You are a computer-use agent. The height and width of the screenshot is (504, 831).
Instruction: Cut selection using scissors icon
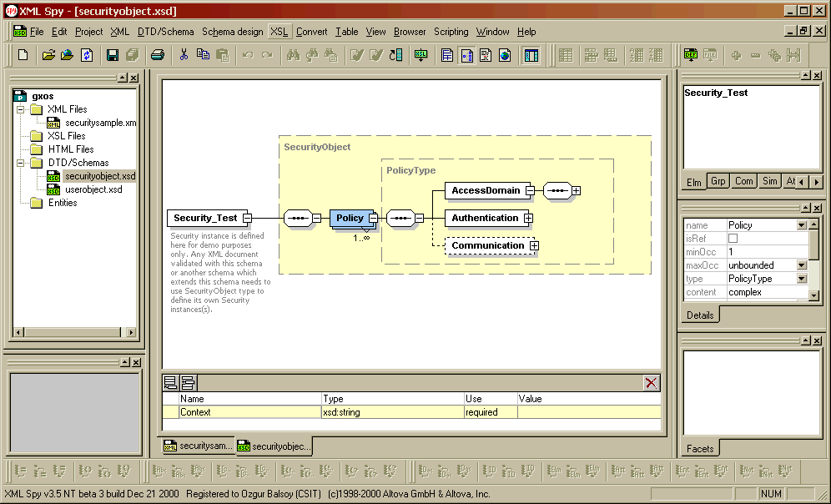tap(184, 55)
